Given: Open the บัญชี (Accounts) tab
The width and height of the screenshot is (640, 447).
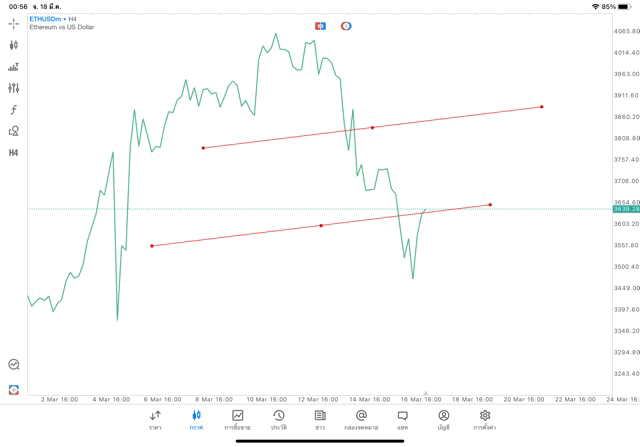Looking at the screenshot, I should pyautogui.click(x=443, y=419).
